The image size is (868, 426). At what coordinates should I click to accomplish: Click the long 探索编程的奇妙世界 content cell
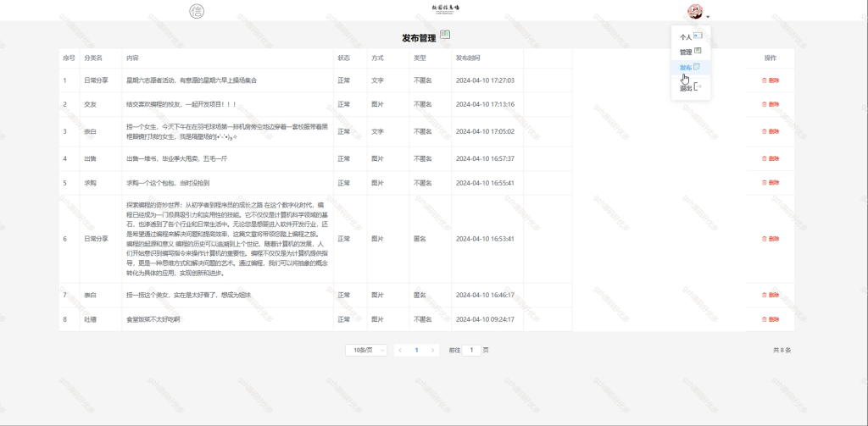click(x=227, y=239)
